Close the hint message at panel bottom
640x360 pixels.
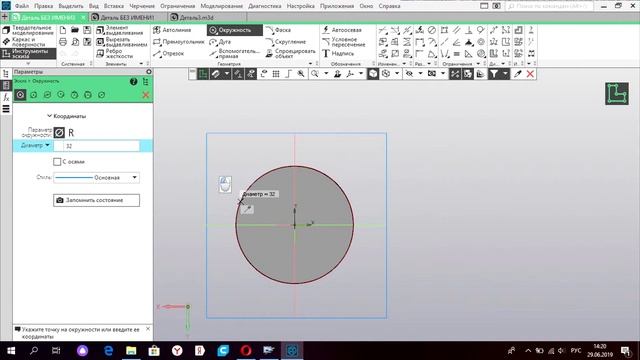coord(148,329)
